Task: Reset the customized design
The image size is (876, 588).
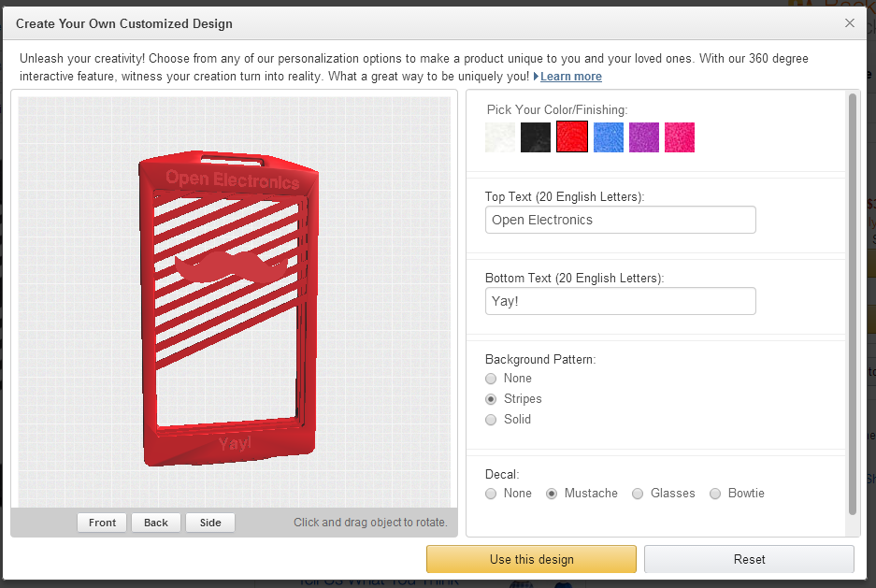Action: point(749,559)
